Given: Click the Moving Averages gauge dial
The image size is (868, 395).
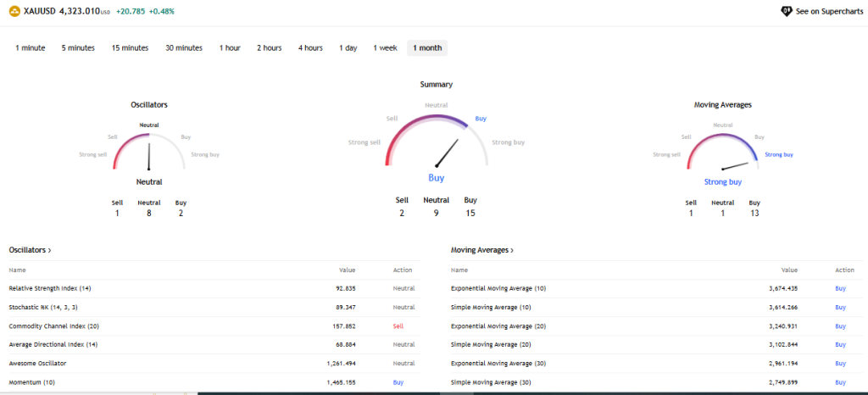Looking at the screenshot, I should [722, 151].
